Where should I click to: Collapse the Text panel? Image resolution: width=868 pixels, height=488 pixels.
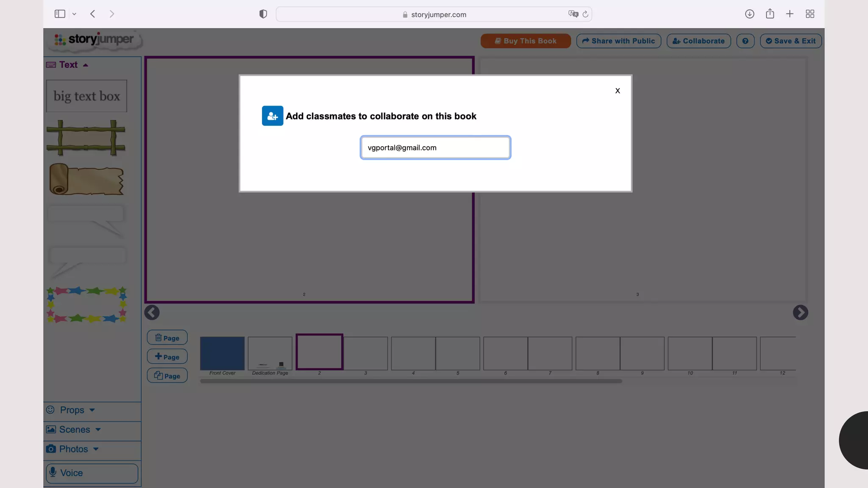(x=68, y=65)
